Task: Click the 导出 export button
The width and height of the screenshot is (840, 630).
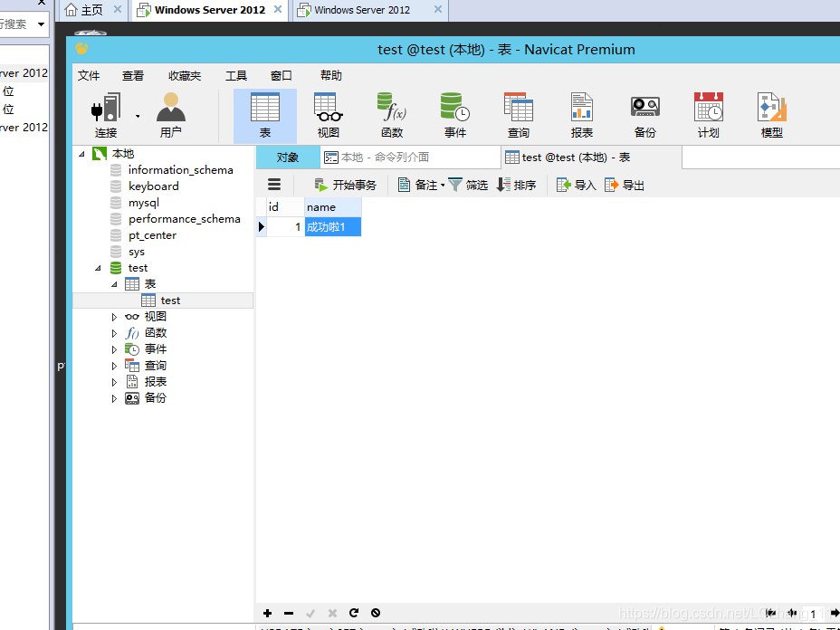Action: [625, 186]
